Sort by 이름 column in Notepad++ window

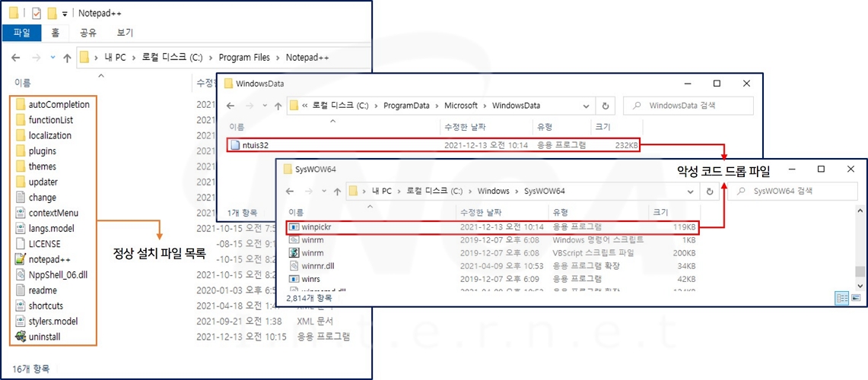pyautogui.click(x=23, y=84)
